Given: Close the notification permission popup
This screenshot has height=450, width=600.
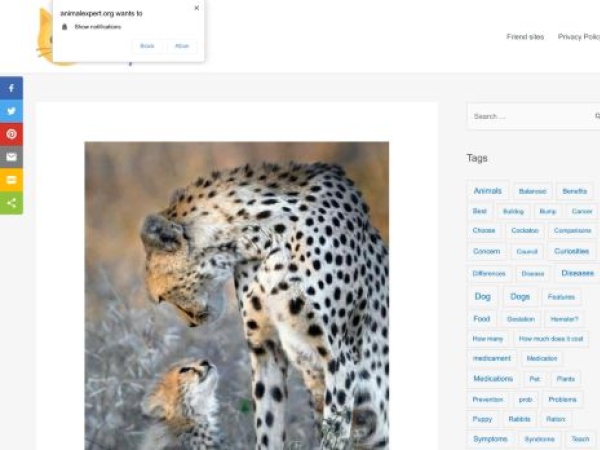Looking at the screenshot, I should (x=196, y=8).
